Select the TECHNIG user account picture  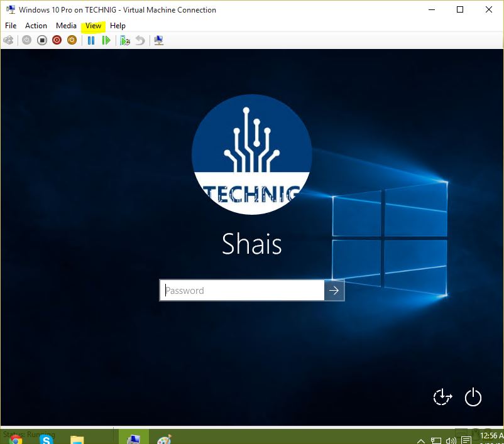(251, 154)
